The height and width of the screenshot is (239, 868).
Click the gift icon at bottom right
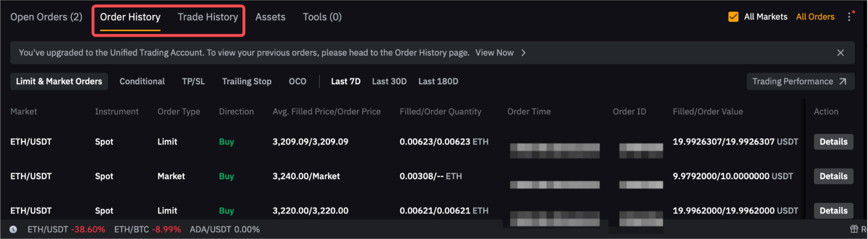(854, 229)
